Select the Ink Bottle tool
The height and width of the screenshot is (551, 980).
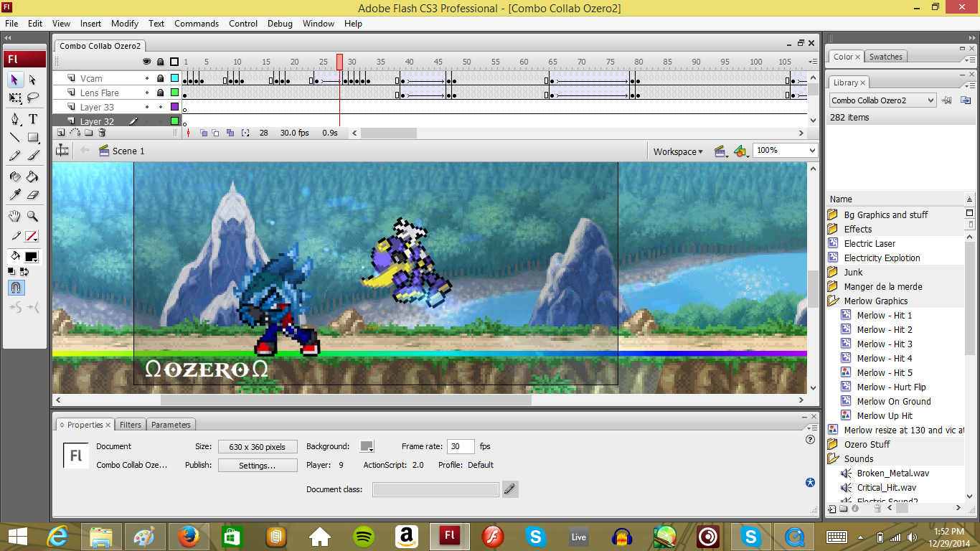pyautogui.click(x=14, y=176)
